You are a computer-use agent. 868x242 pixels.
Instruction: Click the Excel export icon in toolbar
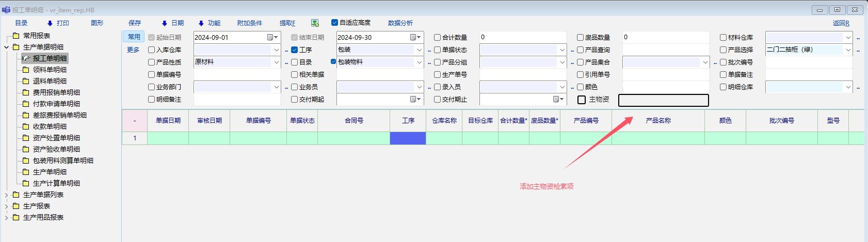point(315,23)
